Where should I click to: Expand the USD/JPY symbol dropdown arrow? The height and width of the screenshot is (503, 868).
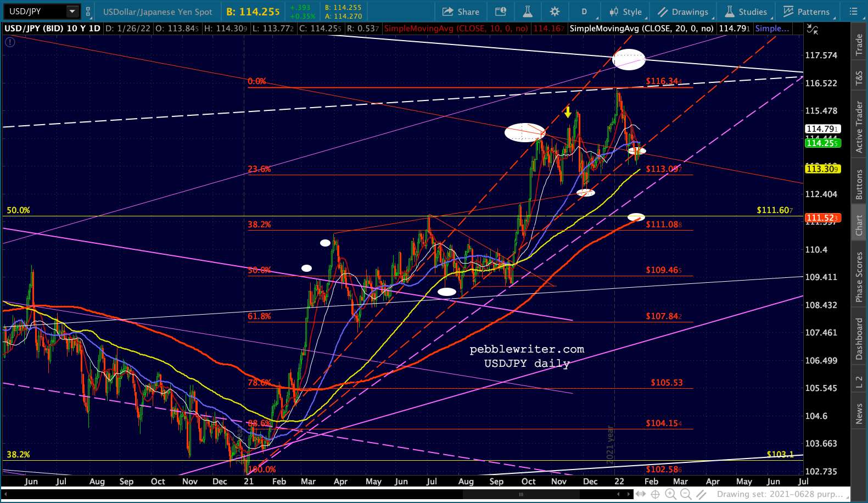click(72, 11)
